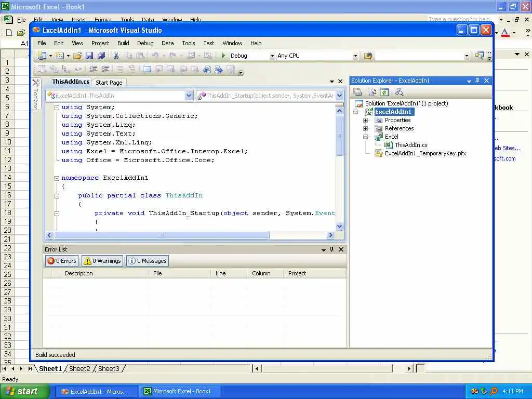Click the New Project toolbar icon
Screen dimensions: 532x399
coord(42,56)
